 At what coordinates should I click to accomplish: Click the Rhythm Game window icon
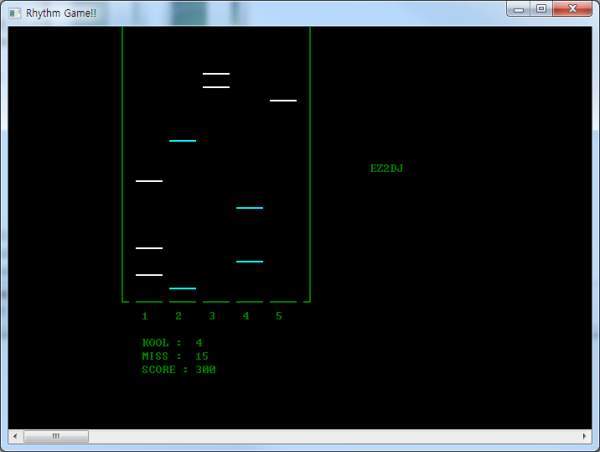click(15, 13)
